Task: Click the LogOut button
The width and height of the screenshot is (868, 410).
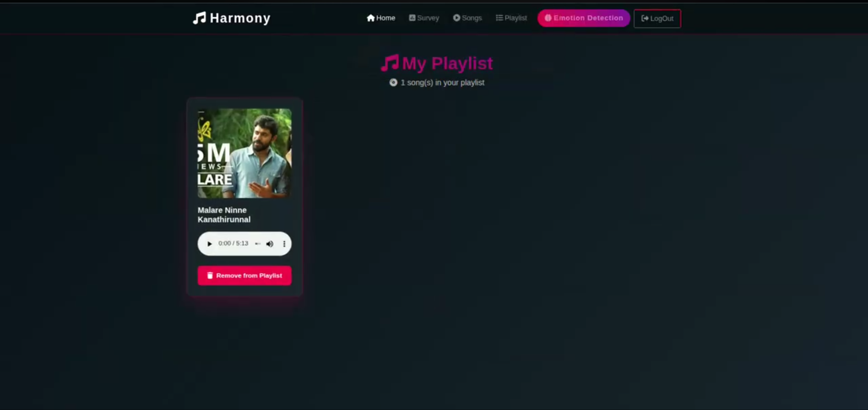Action: (657, 18)
